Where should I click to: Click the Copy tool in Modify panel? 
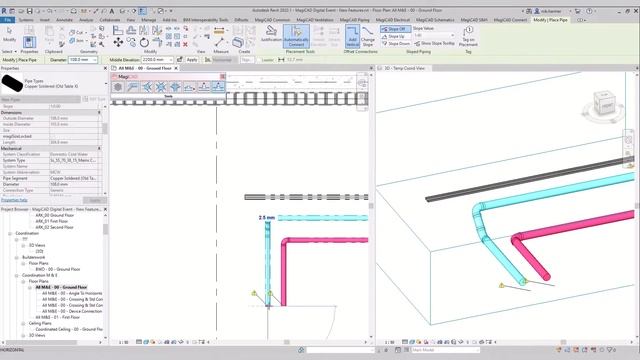pos(131,42)
